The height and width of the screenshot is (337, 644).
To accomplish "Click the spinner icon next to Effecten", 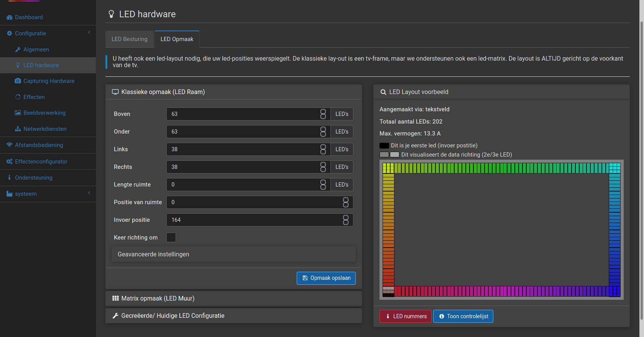I will click(x=18, y=97).
